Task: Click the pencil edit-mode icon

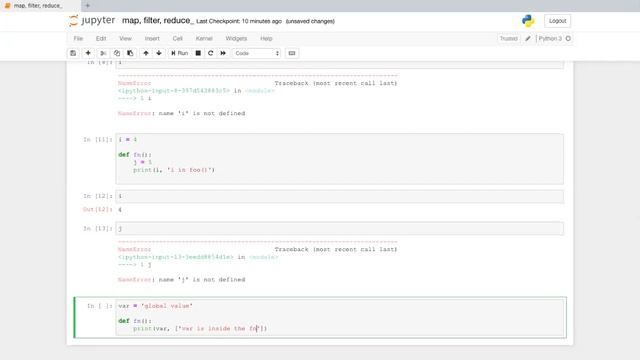Action: 528,38
